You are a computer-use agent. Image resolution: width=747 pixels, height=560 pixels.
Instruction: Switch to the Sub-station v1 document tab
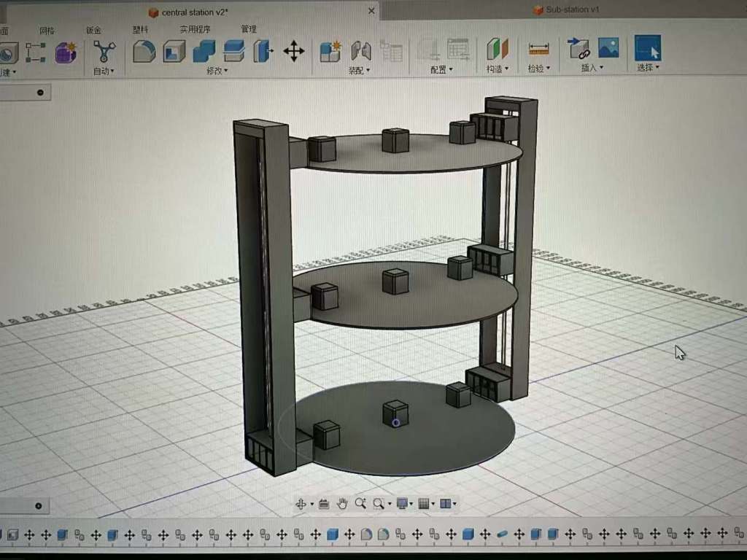[572, 10]
